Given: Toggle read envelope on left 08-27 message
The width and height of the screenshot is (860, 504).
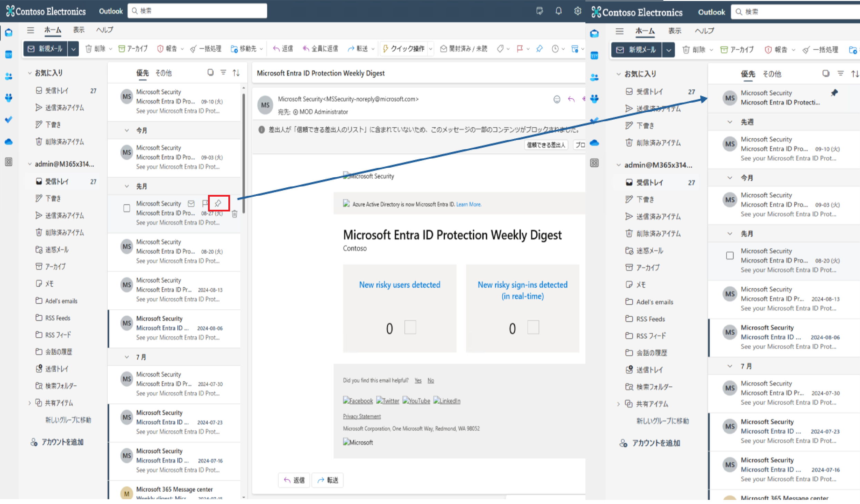Looking at the screenshot, I should coord(191,204).
